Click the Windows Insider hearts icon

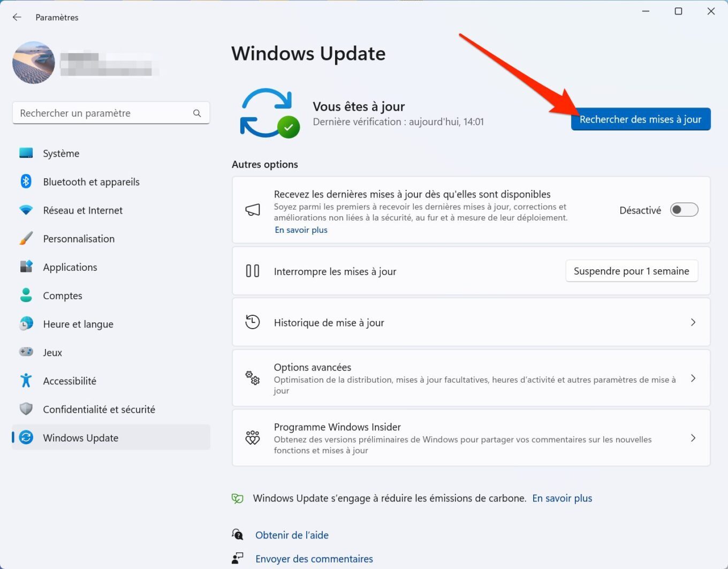[253, 438]
